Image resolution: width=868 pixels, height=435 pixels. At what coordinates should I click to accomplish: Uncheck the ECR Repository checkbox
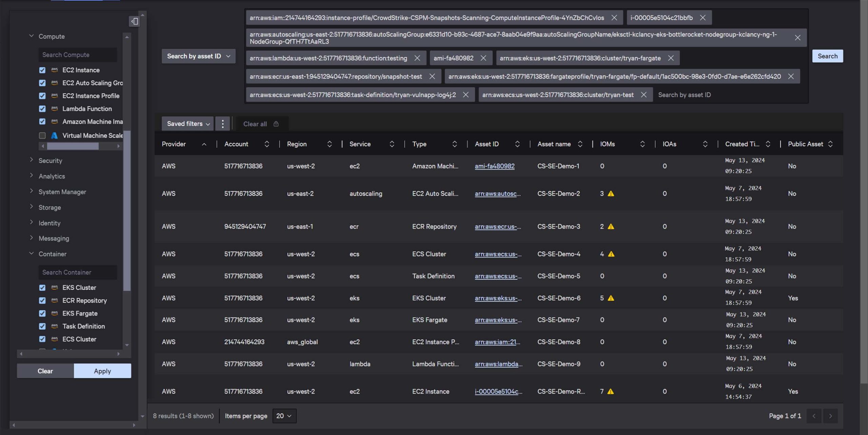42,301
